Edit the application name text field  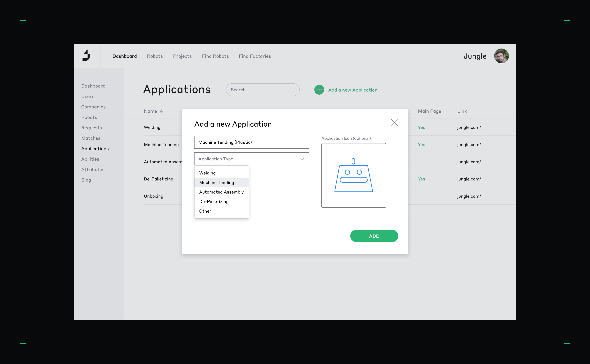point(251,142)
